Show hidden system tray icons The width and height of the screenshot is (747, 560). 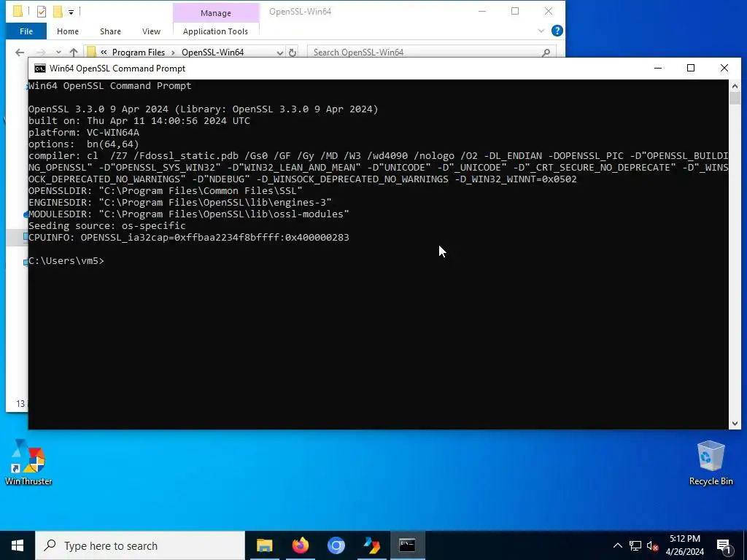[617, 545]
